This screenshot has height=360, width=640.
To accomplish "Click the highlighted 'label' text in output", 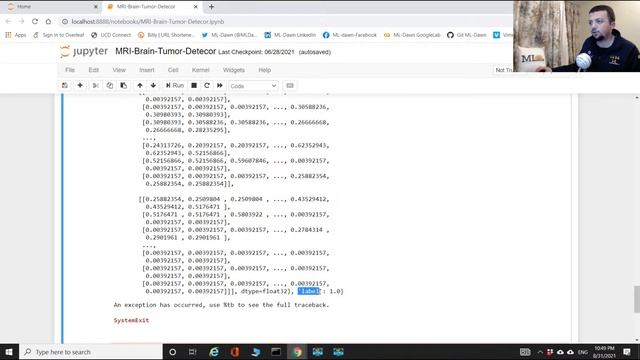I will pyautogui.click(x=309, y=291).
